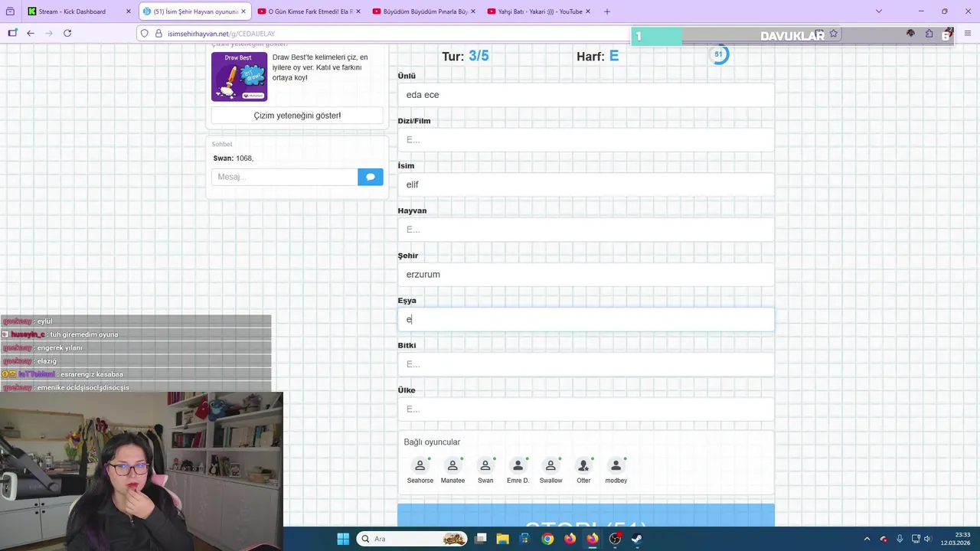
Task: Click the blue STOP button
Action: 586,516
